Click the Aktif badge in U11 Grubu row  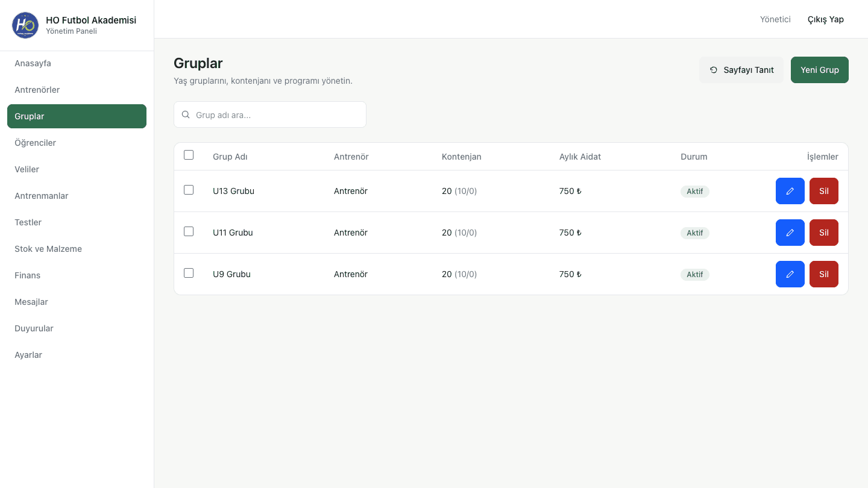[x=695, y=233]
